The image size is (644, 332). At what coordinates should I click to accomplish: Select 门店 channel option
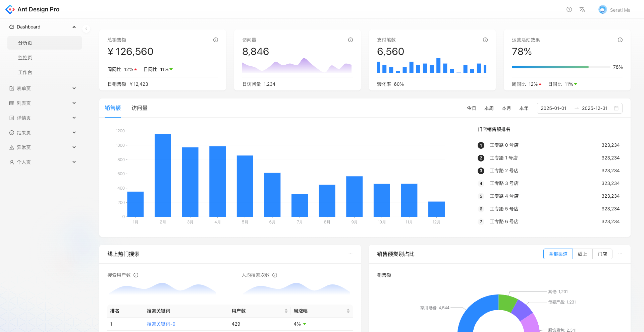tap(602, 254)
